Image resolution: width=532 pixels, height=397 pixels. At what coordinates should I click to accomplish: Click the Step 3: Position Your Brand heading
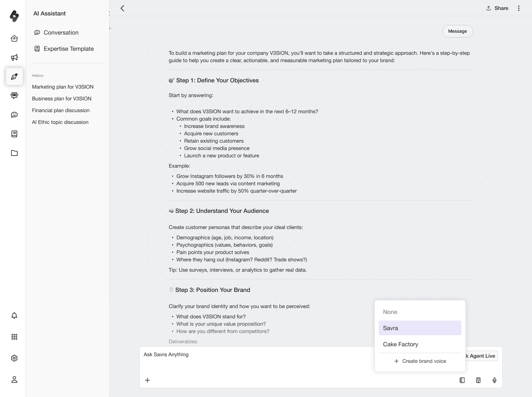[209, 290]
